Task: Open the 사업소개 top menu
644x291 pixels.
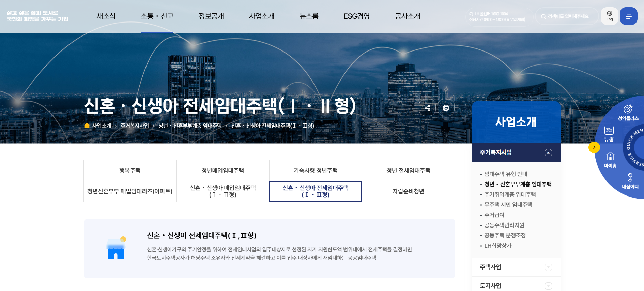Action: 262,16
